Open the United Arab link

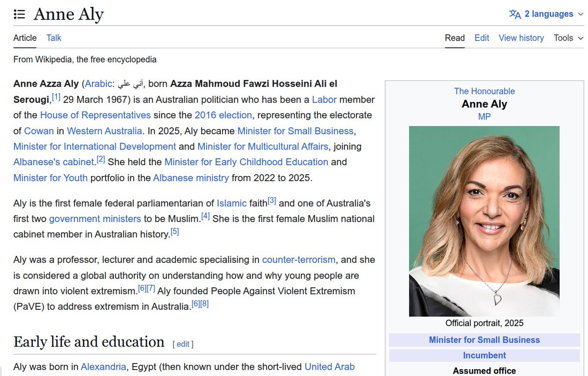(x=330, y=367)
